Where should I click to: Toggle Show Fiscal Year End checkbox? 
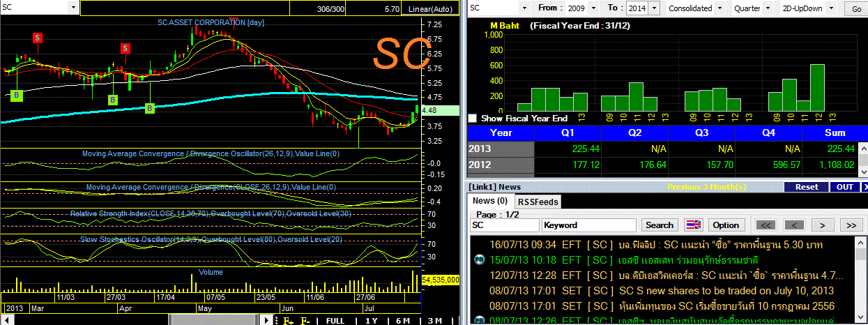click(x=473, y=119)
